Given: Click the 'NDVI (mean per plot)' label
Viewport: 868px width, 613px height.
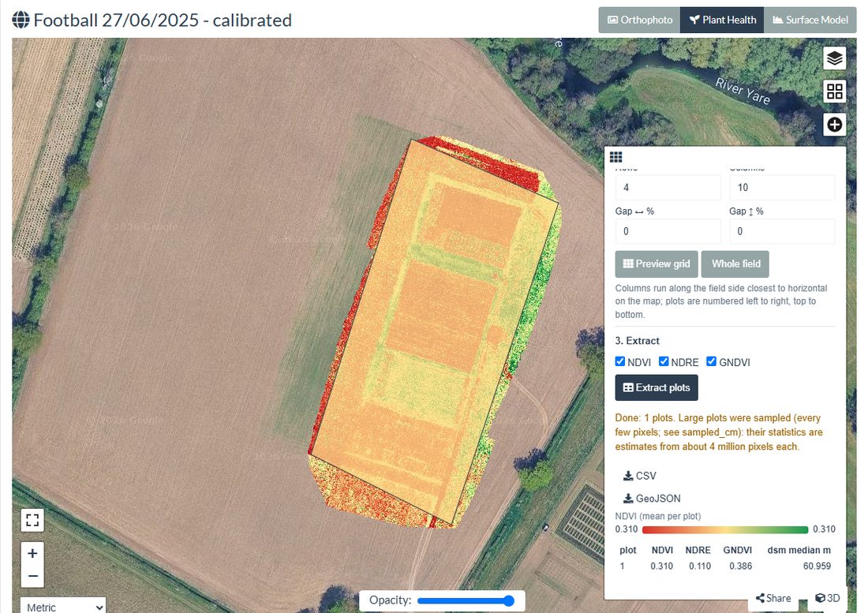Looking at the screenshot, I should pyautogui.click(x=657, y=516).
